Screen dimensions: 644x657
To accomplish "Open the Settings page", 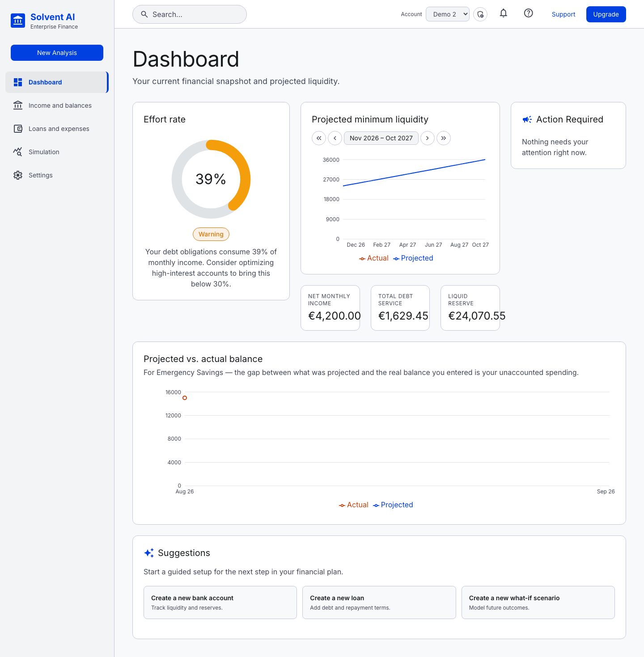I will tap(57, 175).
